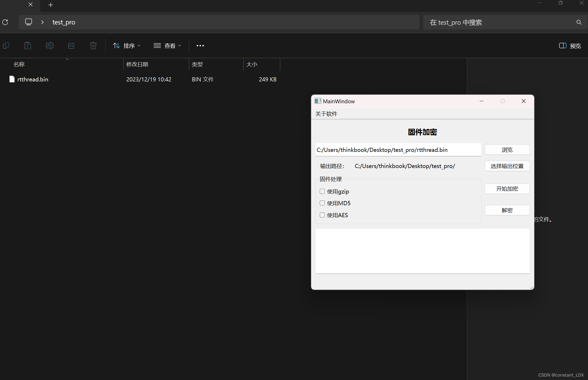Click the 名称 column header
Viewport: 588px width, 380px height.
(x=19, y=64)
